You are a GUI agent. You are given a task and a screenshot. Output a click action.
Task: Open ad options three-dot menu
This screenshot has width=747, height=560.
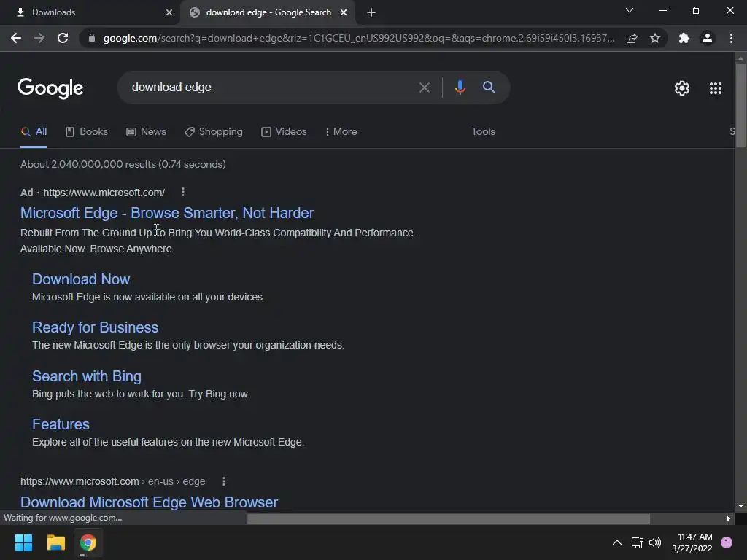coord(183,192)
